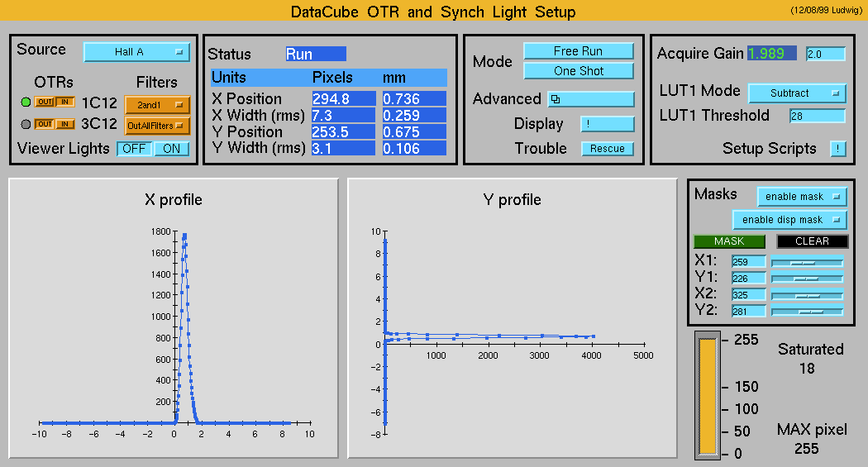868x467 pixels.
Task: Open the Source Hall A dropdown
Action: tap(136, 52)
